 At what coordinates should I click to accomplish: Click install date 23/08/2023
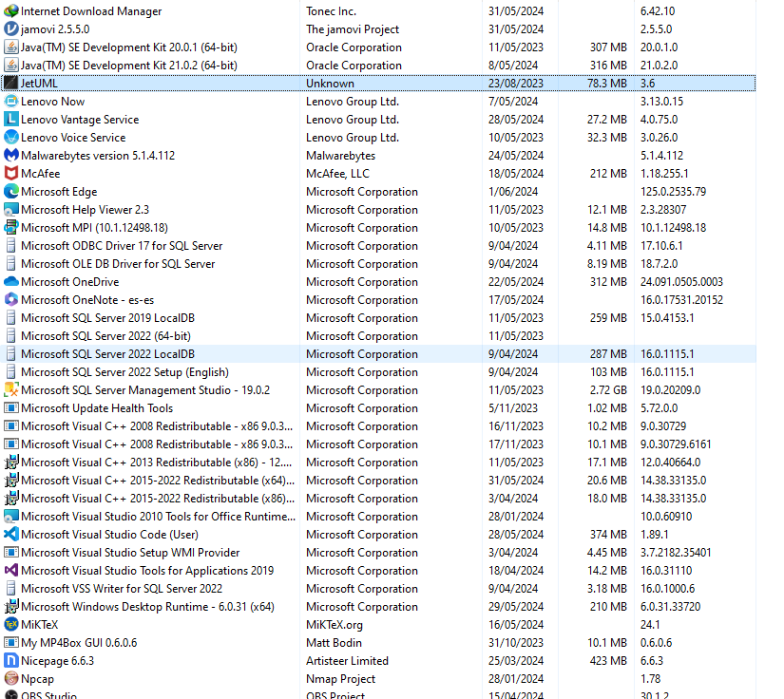[515, 84]
